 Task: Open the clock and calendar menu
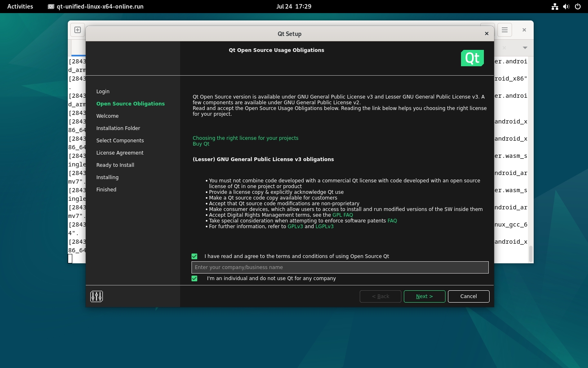[x=294, y=7]
